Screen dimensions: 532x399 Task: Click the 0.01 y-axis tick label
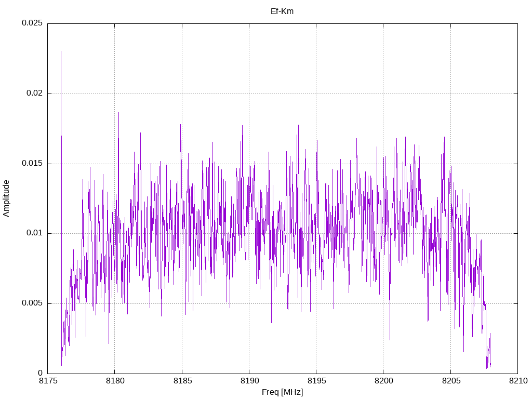tap(35, 233)
